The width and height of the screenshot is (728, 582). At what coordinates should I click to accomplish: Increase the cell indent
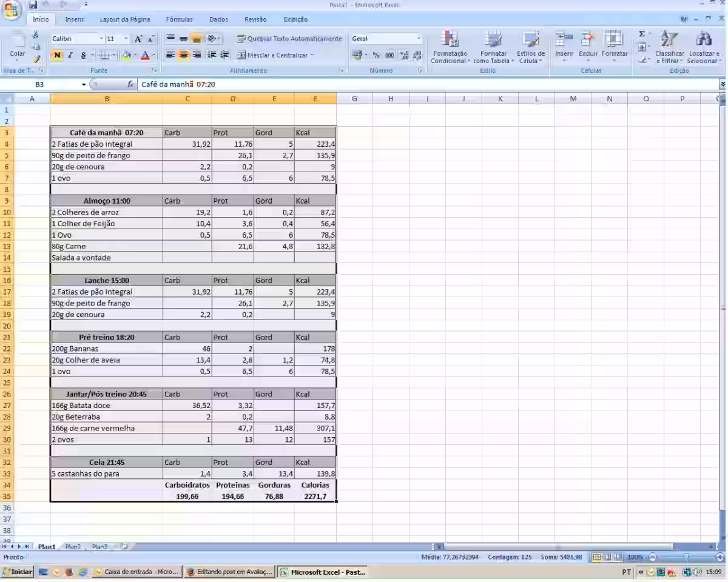point(224,55)
